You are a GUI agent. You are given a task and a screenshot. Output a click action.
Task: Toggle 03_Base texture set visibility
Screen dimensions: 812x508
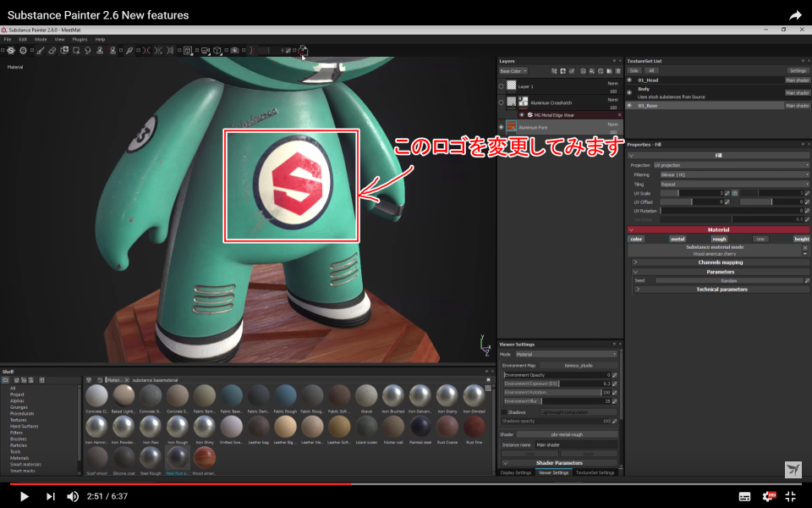[x=629, y=106]
